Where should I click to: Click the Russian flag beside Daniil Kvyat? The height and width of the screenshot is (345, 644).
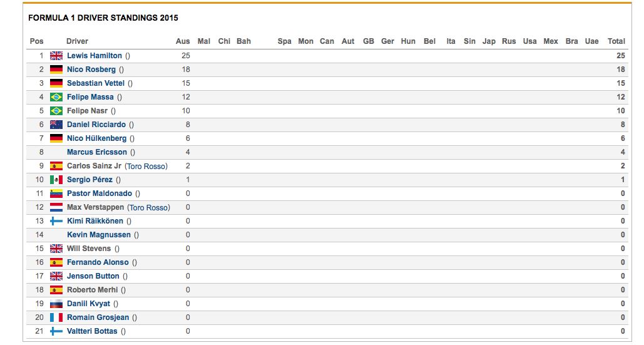tap(56, 304)
